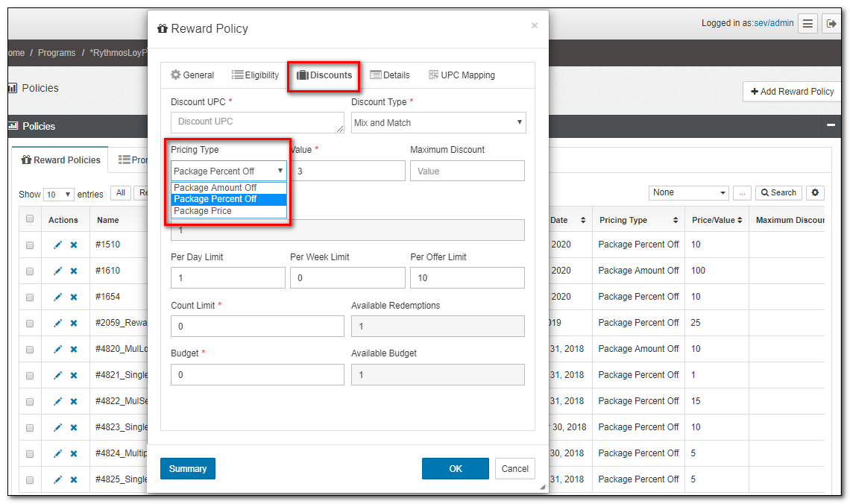Click the edit pencil icon for #1654
Viewport: 850px width, 504px height.
coord(57,297)
